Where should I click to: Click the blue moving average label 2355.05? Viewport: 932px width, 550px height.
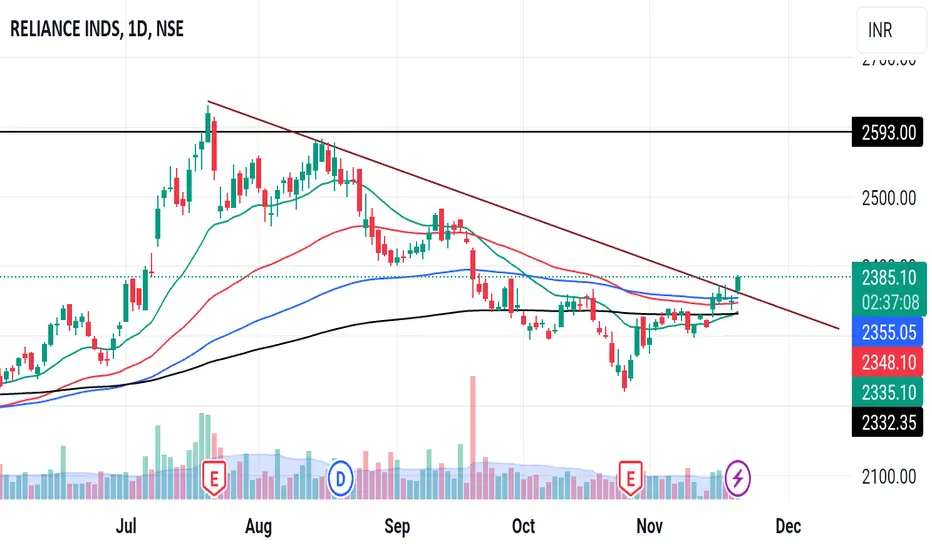888,332
